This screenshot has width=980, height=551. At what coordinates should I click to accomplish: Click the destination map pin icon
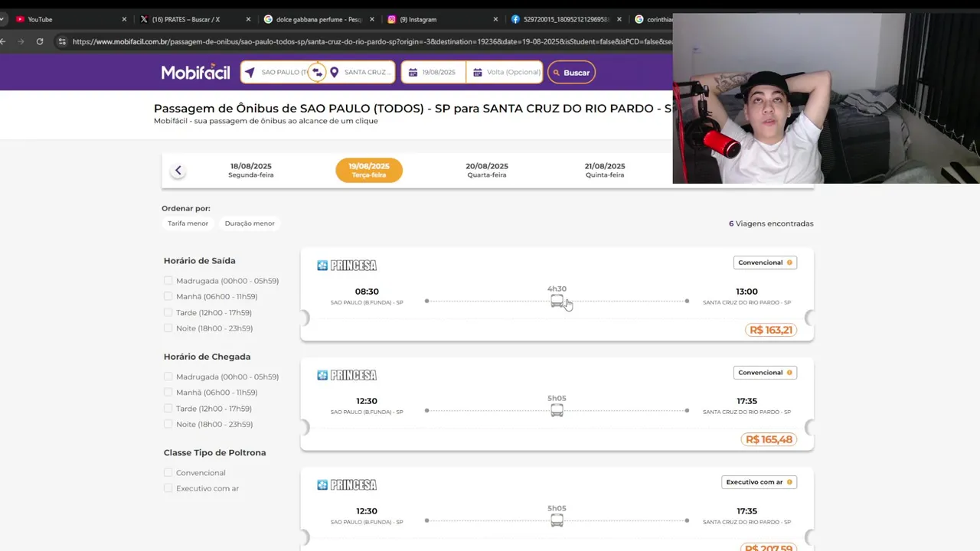tap(334, 72)
